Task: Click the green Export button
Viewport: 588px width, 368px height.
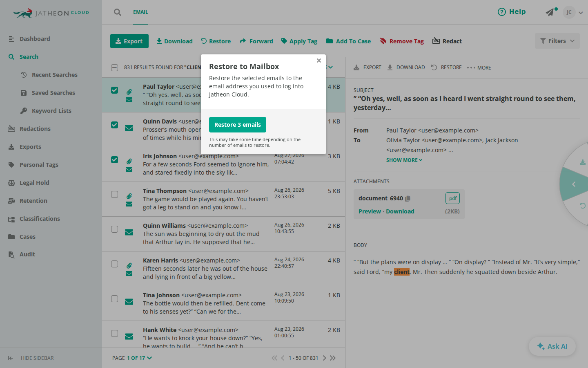Action: 129,41
